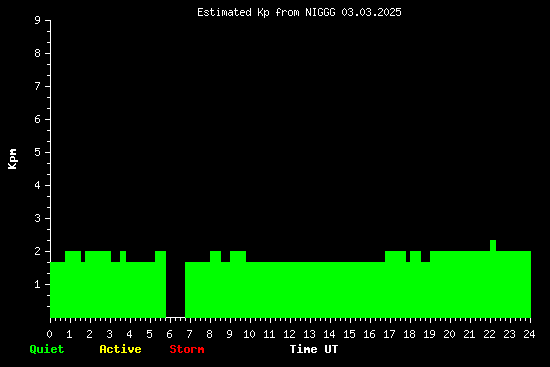Click the tallest green bar near hour 22
Viewport: 550px width, 367px height.
coord(493,279)
